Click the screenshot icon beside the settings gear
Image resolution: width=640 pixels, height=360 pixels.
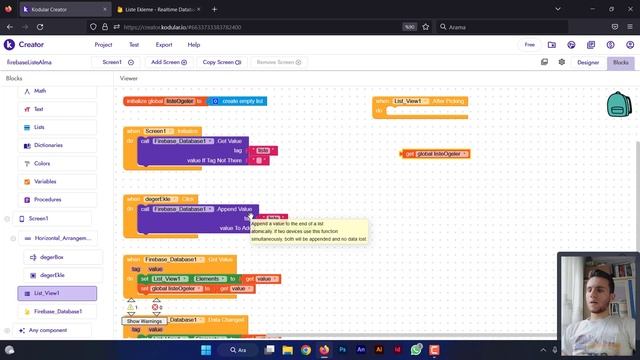point(544,62)
